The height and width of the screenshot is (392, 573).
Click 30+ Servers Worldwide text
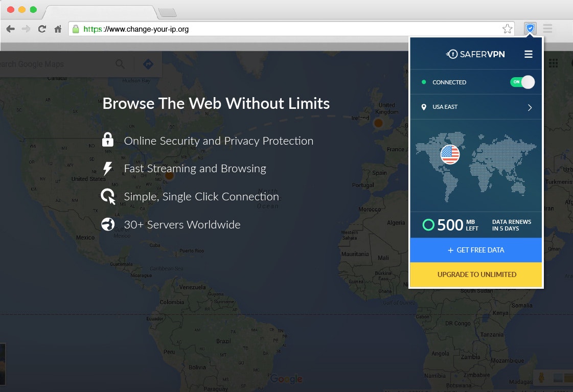point(182,225)
